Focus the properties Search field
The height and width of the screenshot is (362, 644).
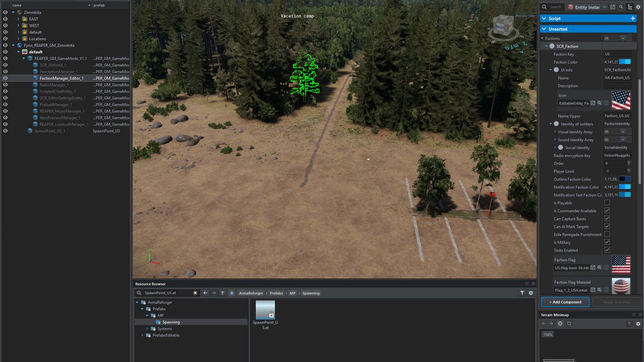tap(552, 7)
